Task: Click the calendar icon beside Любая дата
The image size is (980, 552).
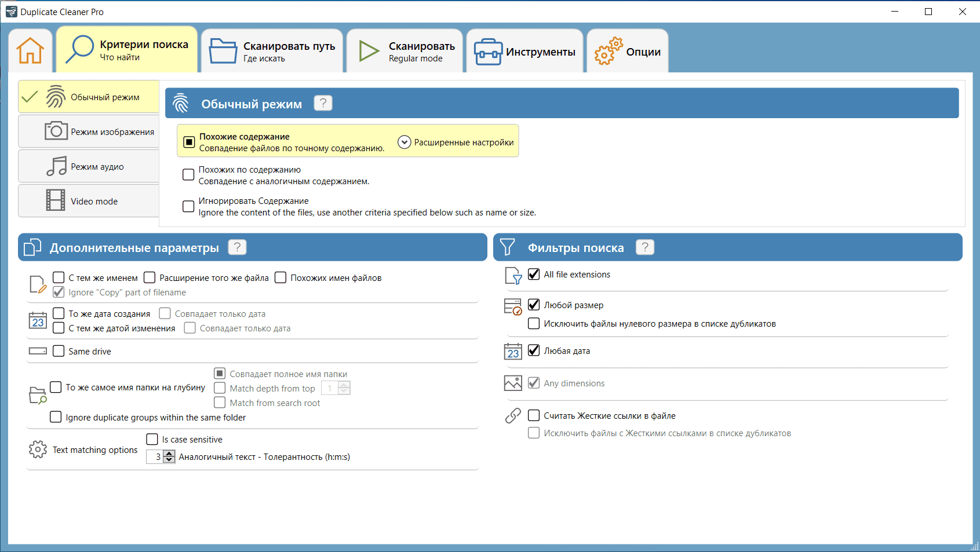Action: point(513,352)
